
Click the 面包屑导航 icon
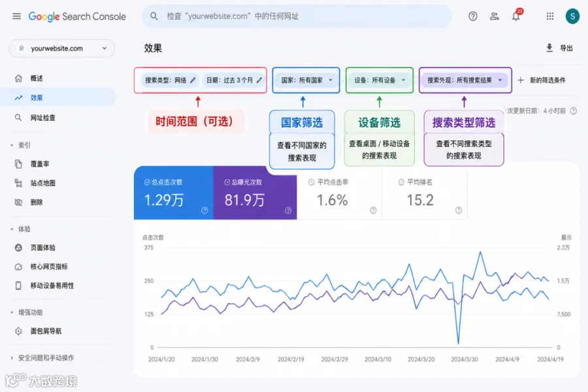point(18,331)
